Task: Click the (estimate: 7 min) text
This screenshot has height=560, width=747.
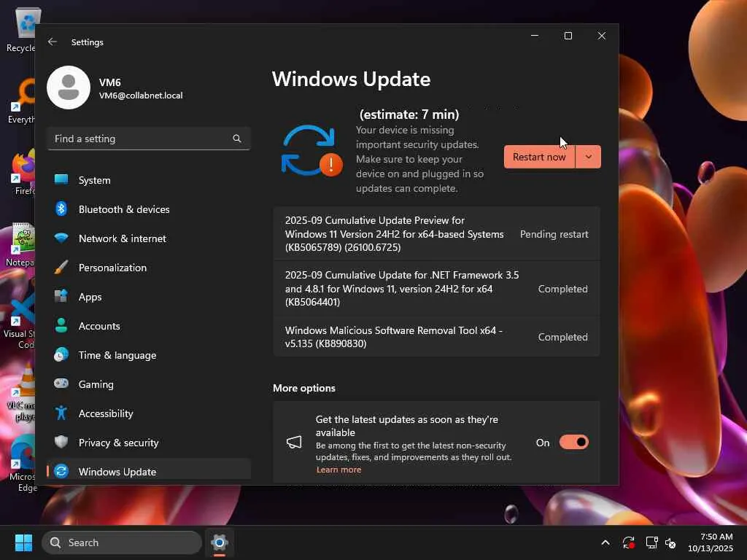Action: click(409, 114)
